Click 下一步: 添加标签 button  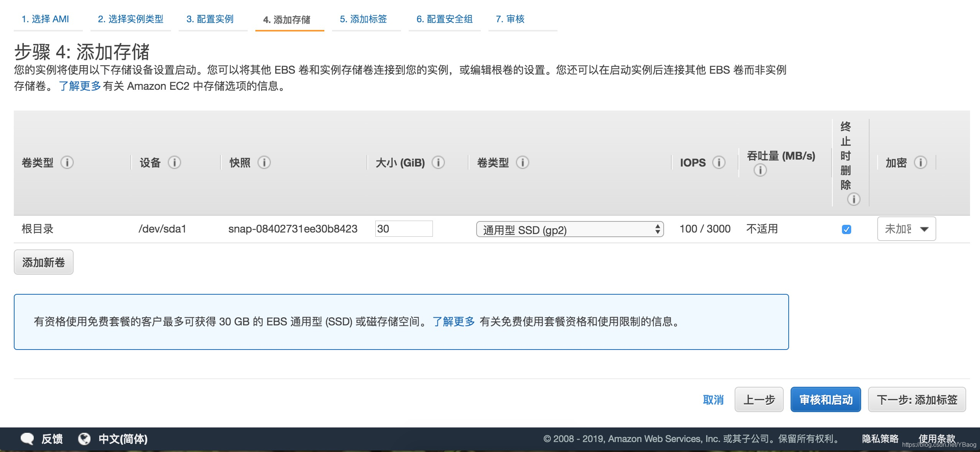click(917, 399)
